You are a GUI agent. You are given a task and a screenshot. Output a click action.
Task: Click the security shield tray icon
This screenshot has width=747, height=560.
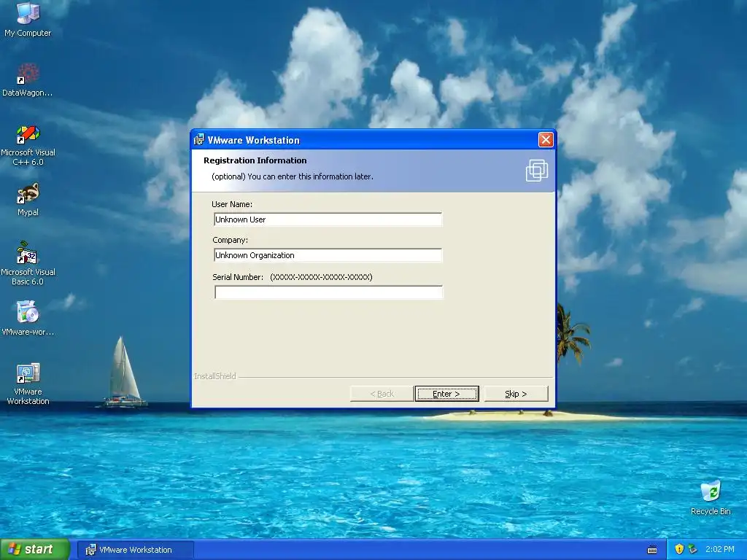679,549
